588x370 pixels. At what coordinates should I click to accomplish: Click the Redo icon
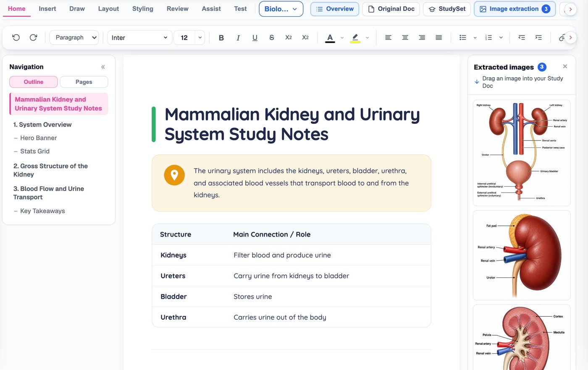(33, 37)
